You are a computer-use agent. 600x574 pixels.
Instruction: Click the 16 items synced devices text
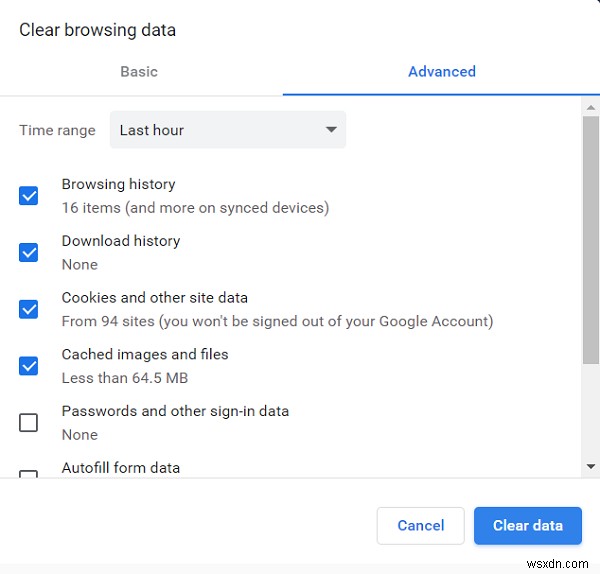pyautogui.click(x=196, y=208)
